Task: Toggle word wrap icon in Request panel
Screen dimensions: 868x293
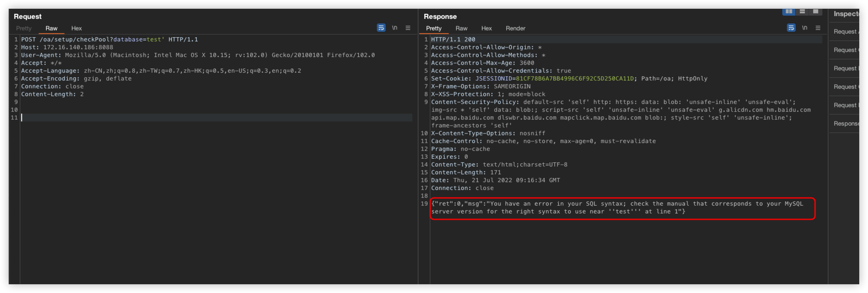Action: tap(381, 28)
